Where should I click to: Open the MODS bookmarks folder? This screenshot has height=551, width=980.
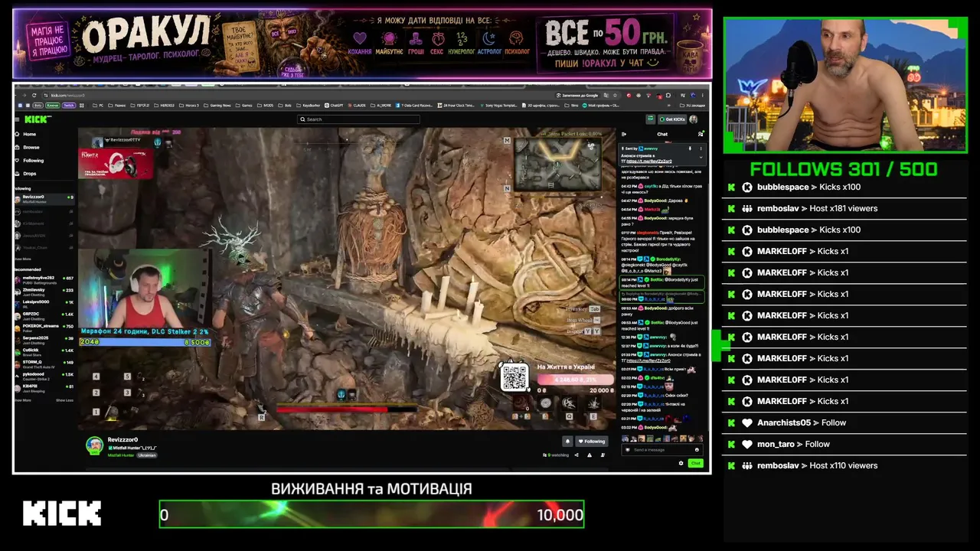[266, 106]
